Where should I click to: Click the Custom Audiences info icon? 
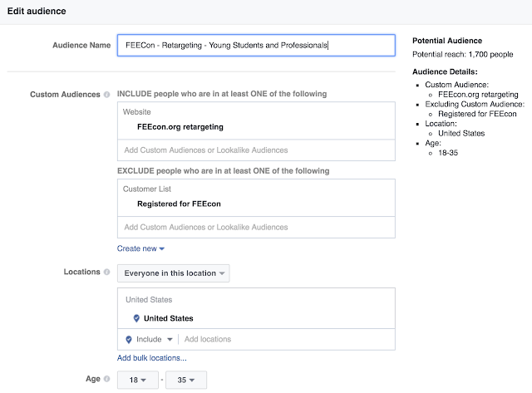106,95
